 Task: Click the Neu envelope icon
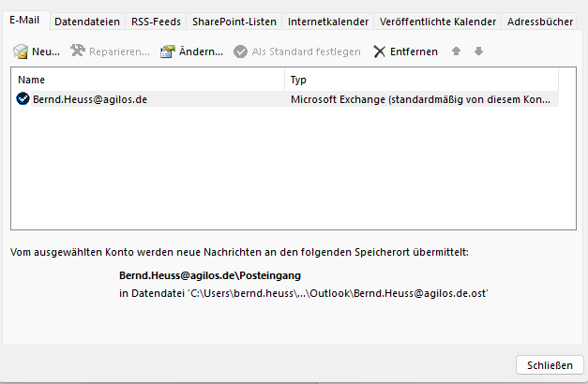coord(21,52)
